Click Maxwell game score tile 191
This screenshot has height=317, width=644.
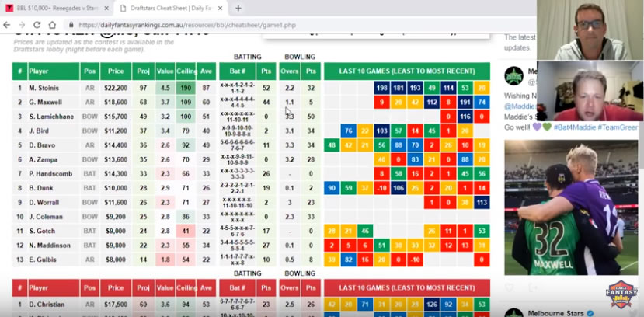point(465,103)
